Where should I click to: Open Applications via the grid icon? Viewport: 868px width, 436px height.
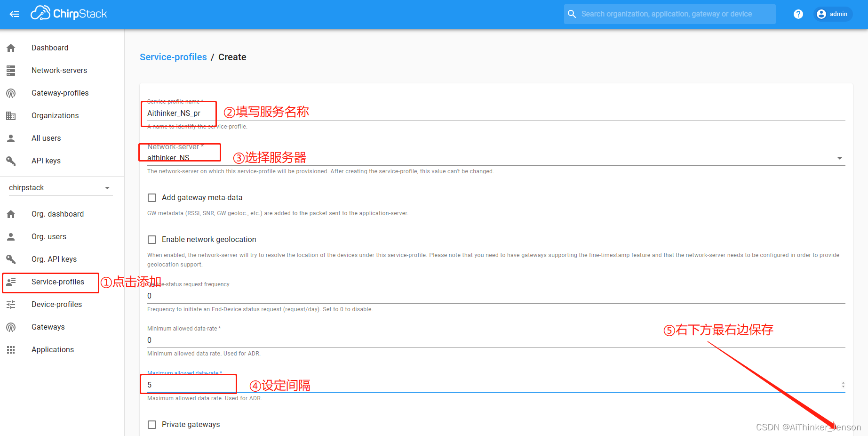click(11, 349)
